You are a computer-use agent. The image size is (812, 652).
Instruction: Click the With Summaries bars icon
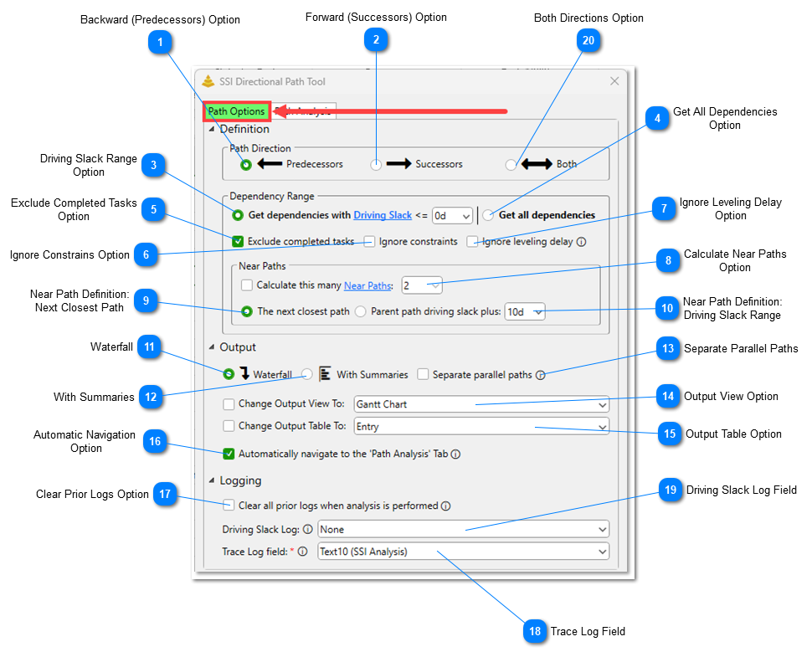point(325,373)
